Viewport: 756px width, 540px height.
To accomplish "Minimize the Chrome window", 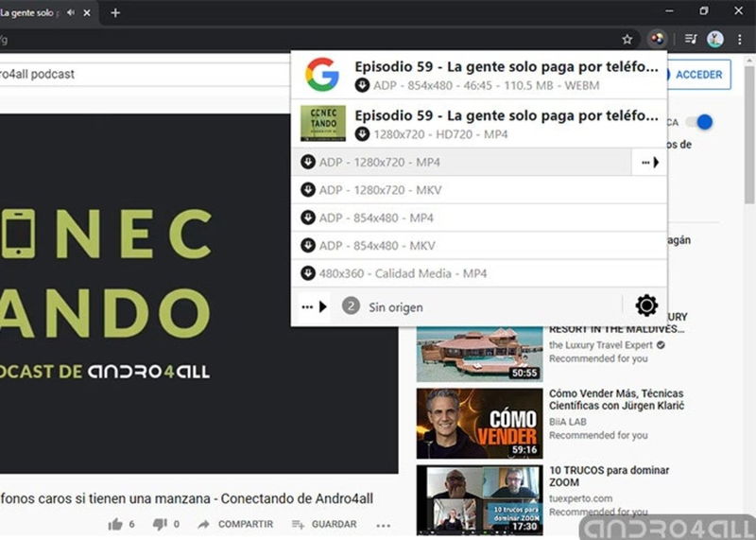I will tap(669, 10).
